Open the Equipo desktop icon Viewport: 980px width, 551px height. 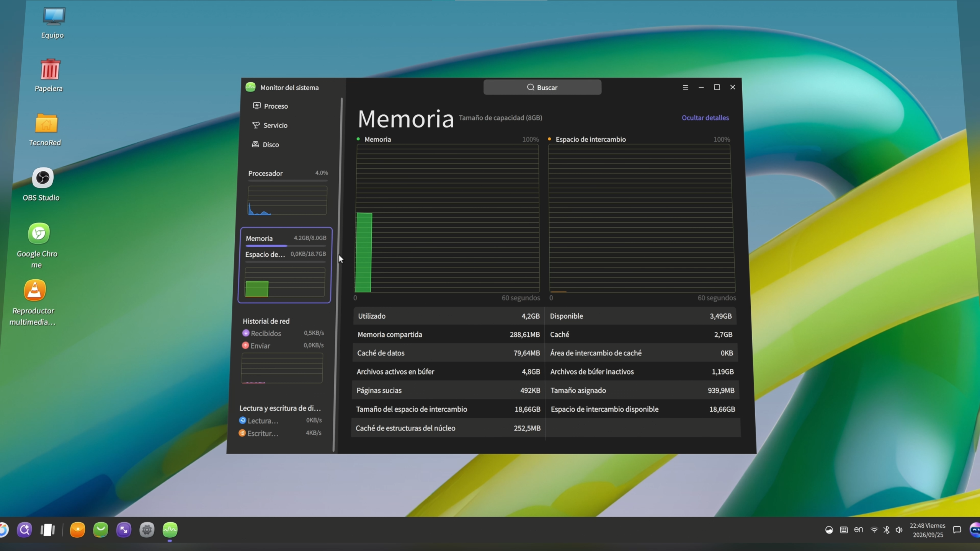click(53, 23)
